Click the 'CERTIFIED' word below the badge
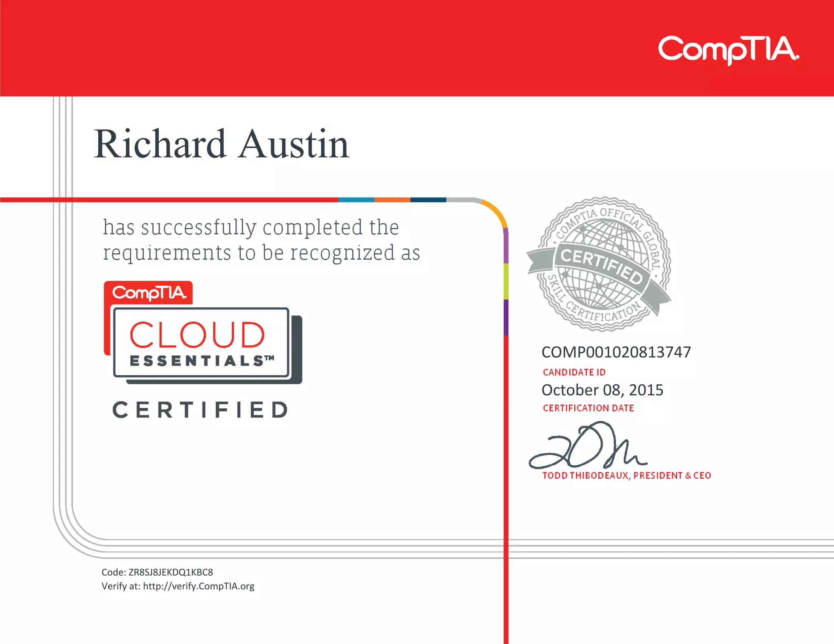 200,410
